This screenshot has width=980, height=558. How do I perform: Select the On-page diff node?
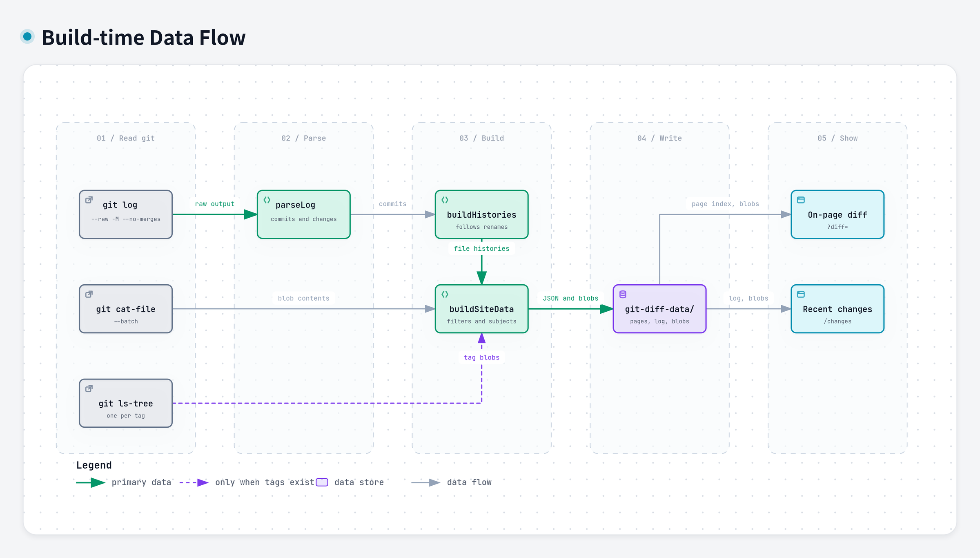[837, 214]
